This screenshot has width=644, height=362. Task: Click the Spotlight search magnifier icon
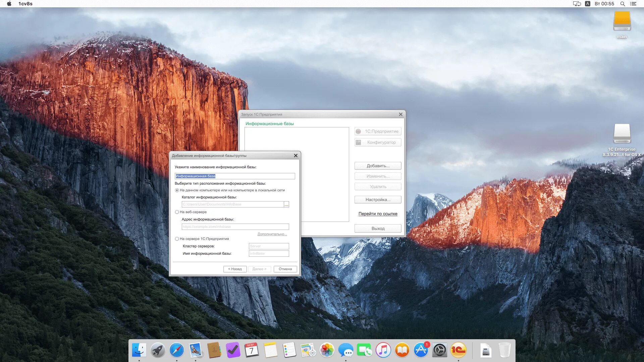623,4
